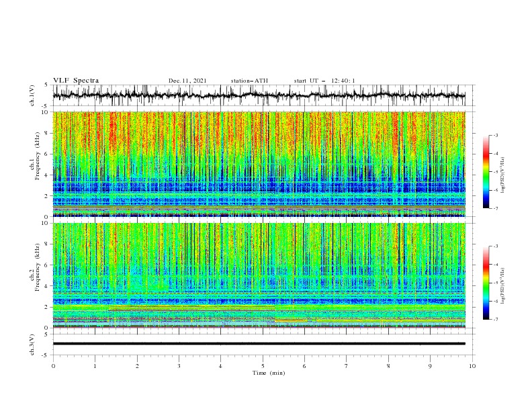Click the "5" tick on the time axis

(263, 366)
